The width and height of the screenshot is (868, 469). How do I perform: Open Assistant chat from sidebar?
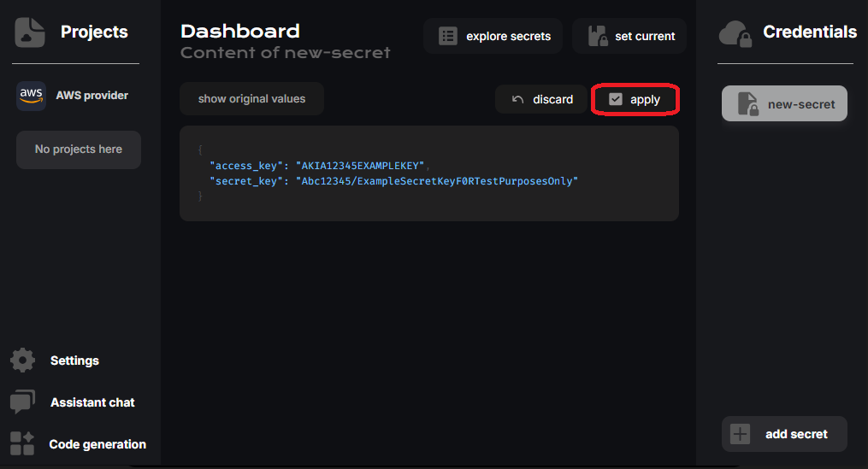[92, 402]
